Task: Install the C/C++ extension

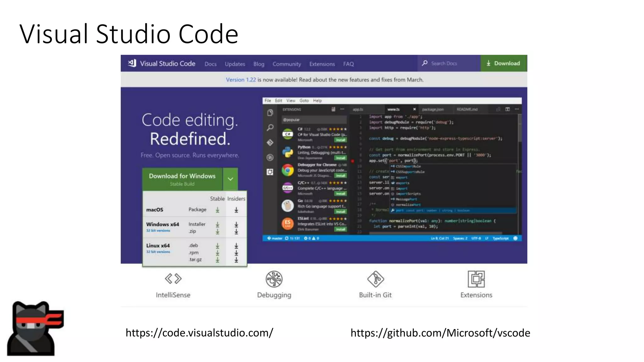Action: (x=341, y=194)
